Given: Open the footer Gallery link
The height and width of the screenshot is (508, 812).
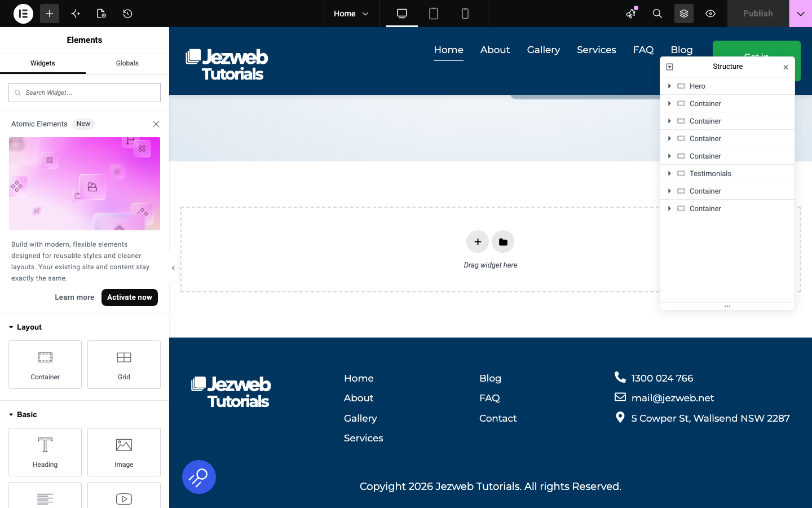Looking at the screenshot, I should [360, 418].
